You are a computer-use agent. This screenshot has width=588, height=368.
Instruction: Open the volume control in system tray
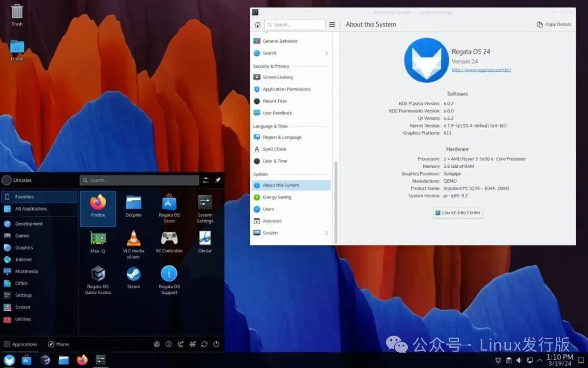point(519,360)
